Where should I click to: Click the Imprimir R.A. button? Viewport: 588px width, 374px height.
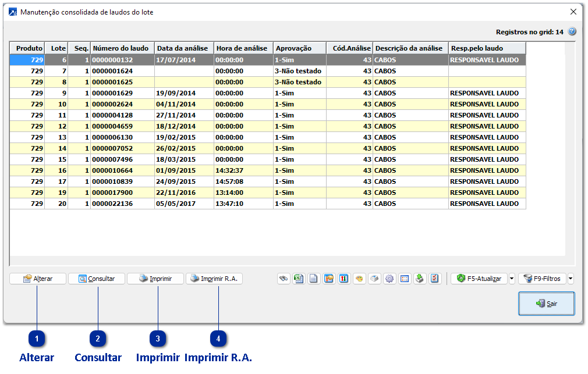pyautogui.click(x=214, y=279)
